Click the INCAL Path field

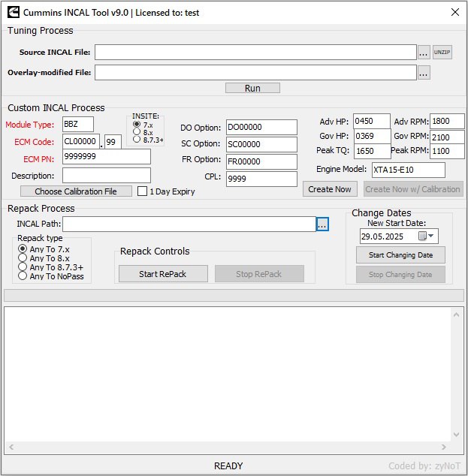tap(189, 224)
